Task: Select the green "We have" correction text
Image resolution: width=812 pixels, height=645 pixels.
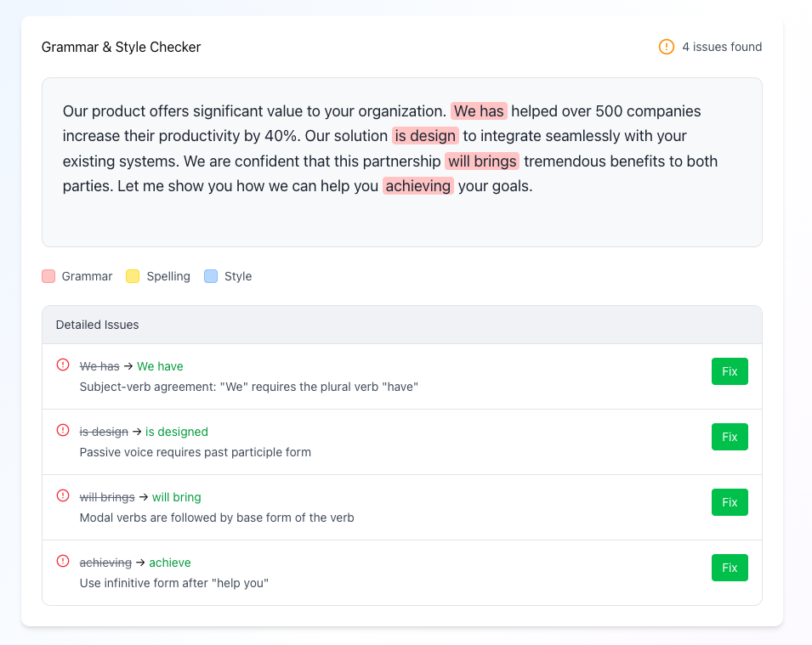Action: (160, 365)
